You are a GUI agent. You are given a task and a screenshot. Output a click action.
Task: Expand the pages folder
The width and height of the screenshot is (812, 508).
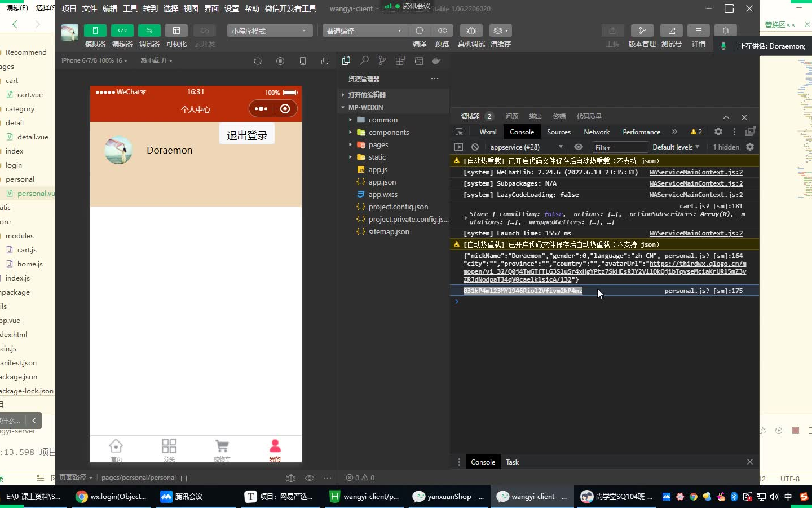[393, 144]
